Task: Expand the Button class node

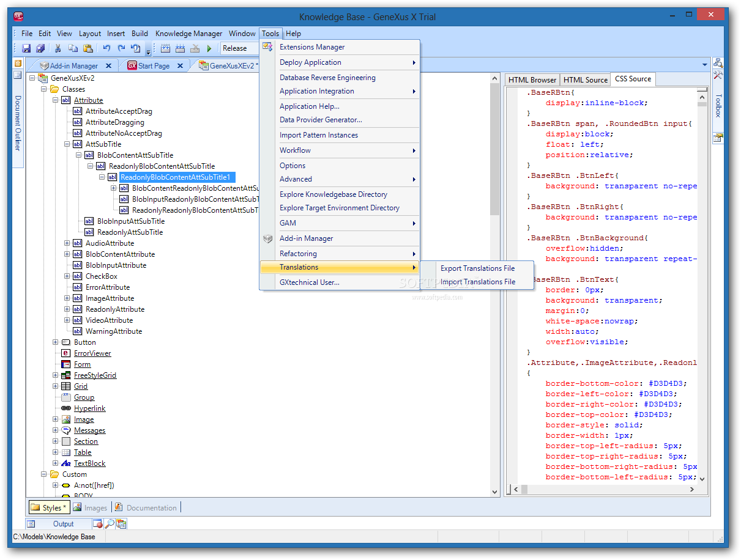Action: click(56, 342)
